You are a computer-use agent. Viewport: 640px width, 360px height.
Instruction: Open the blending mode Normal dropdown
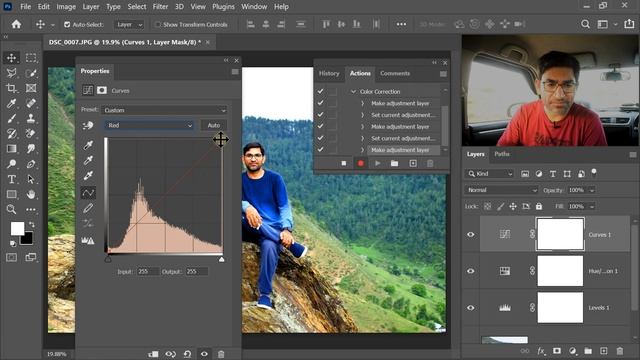point(502,190)
